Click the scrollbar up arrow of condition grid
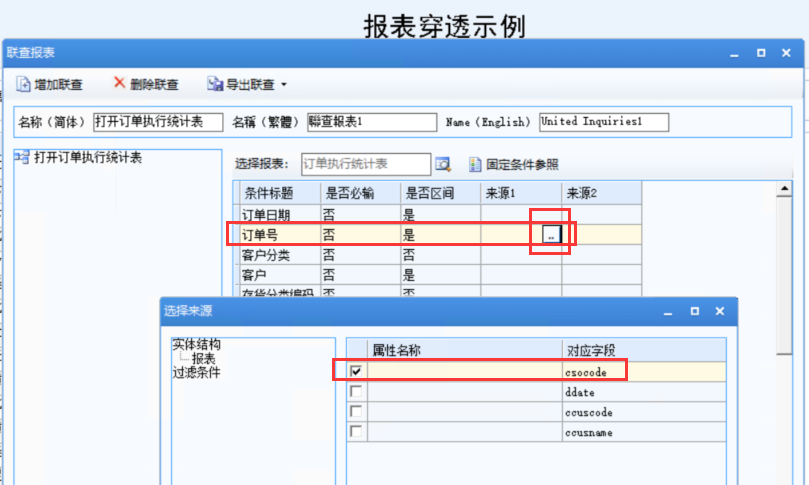This screenshot has width=809, height=485. pyautogui.click(x=784, y=189)
